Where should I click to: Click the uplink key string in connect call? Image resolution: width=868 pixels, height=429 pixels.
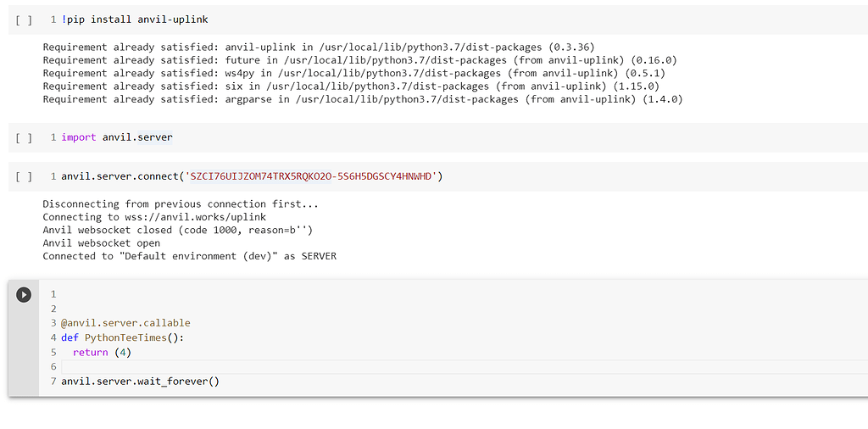pyautogui.click(x=312, y=176)
